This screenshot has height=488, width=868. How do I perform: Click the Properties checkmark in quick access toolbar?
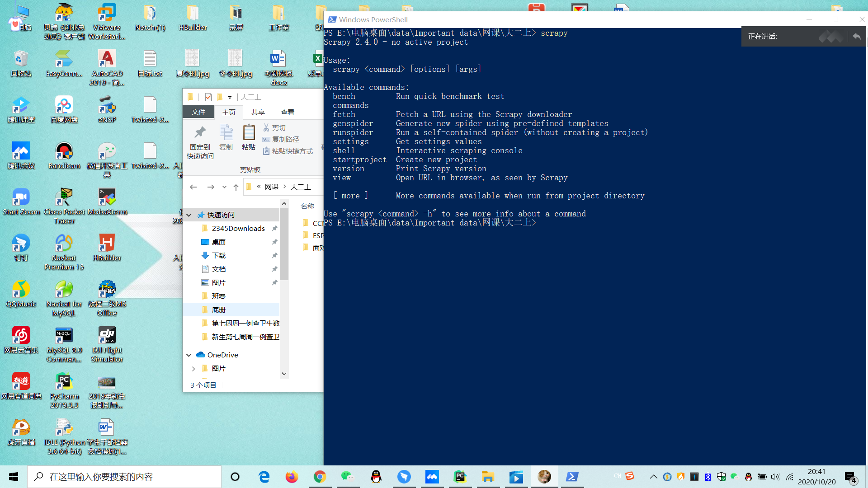208,97
